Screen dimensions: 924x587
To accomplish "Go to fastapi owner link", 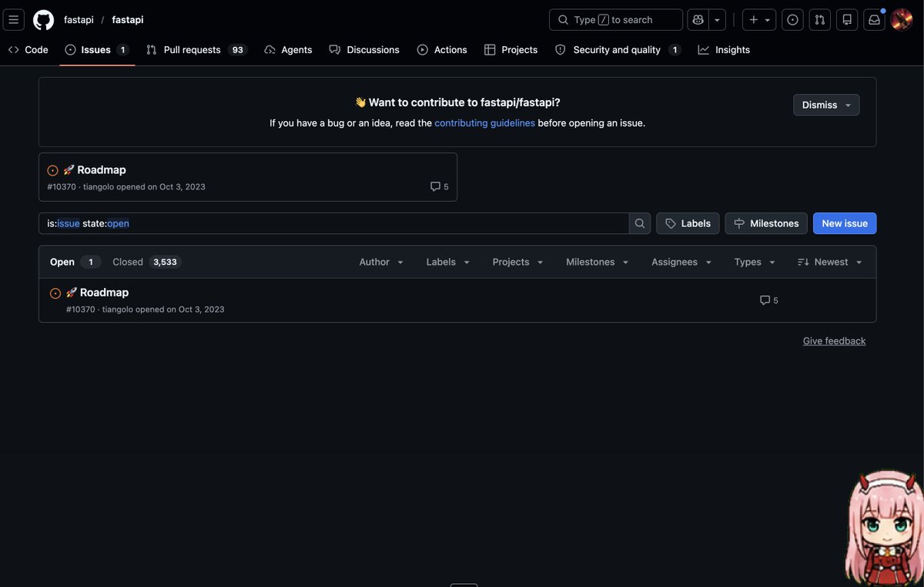I will coord(79,20).
